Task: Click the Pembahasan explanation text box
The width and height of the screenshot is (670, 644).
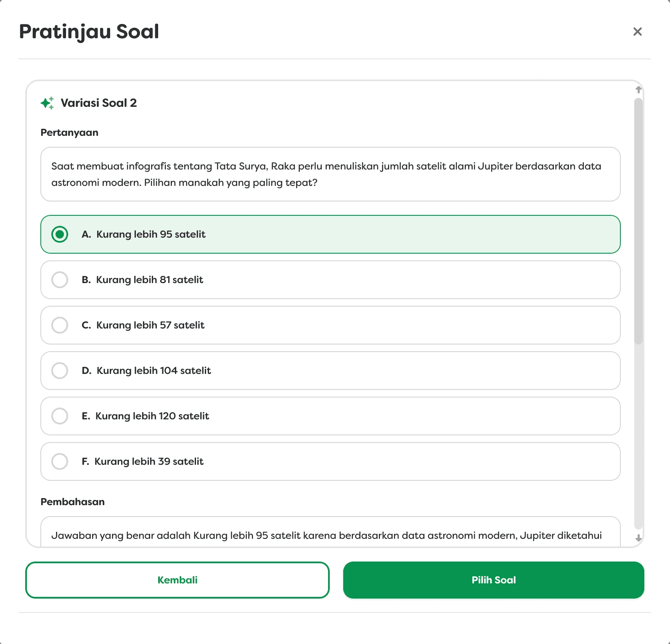Action: click(331, 532)
